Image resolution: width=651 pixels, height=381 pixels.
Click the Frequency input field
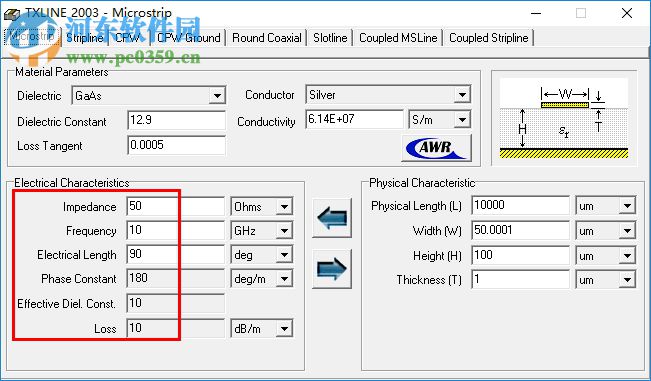click(x=176, y=230)
